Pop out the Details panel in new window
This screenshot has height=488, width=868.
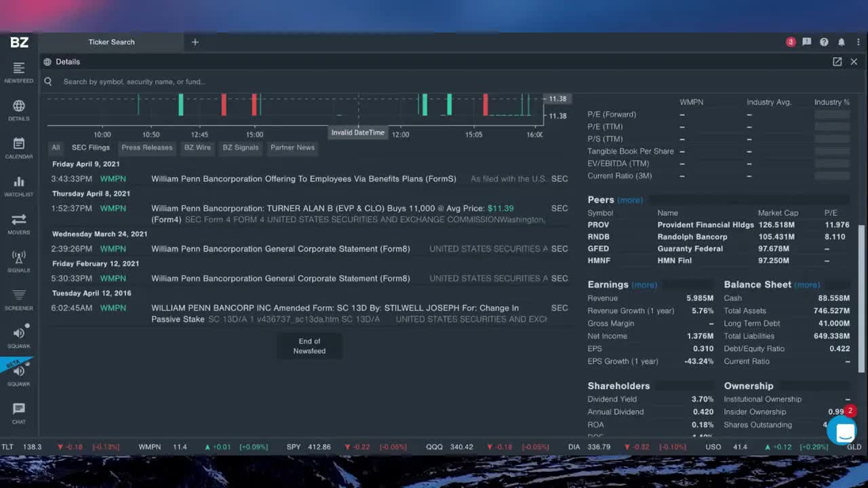pos(837,62)
